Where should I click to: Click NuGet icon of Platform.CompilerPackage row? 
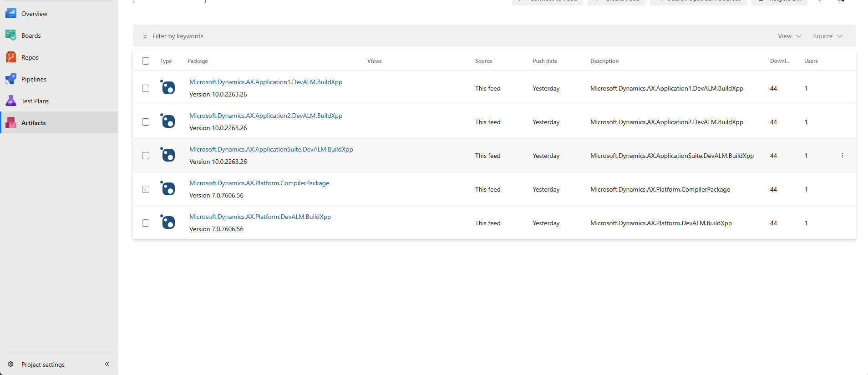coord(168,189)
